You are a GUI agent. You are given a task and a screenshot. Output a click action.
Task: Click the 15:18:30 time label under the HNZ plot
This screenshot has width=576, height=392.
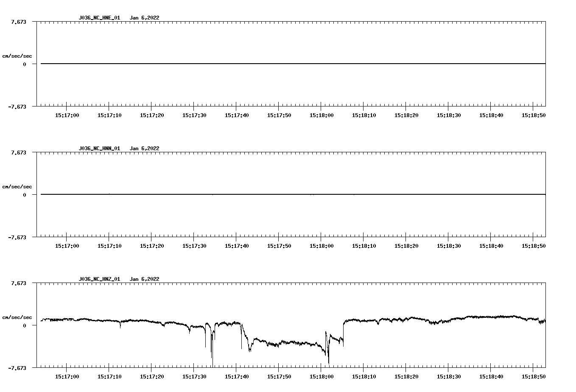point(449,376)
